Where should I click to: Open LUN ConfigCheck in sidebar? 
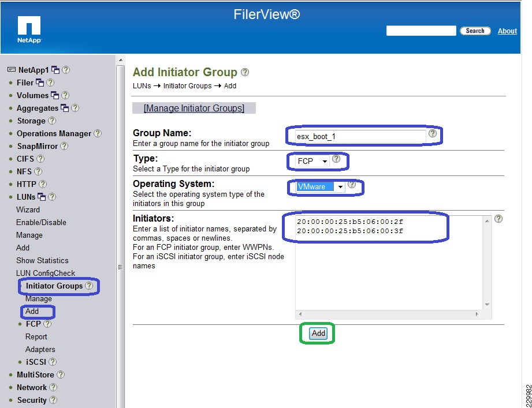[46, 273]
